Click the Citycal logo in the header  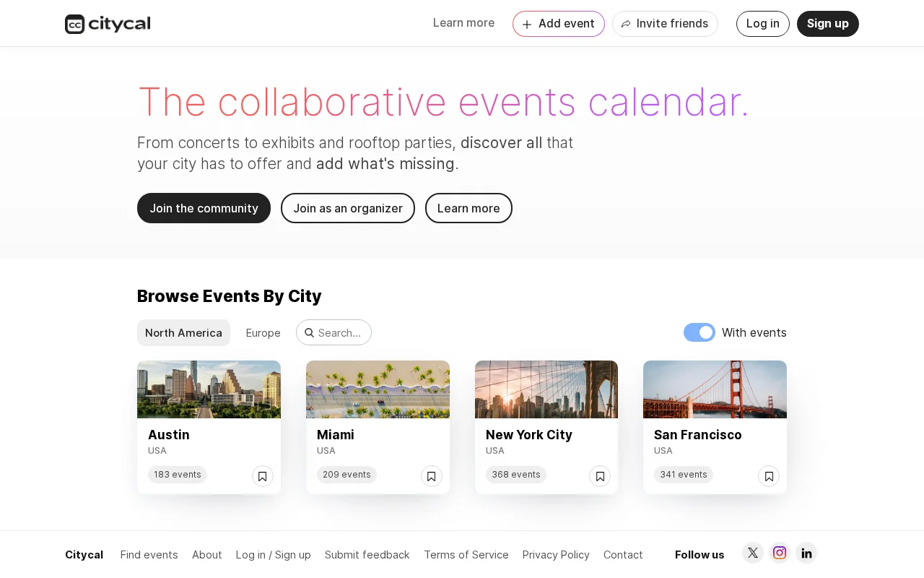[108, 24]
